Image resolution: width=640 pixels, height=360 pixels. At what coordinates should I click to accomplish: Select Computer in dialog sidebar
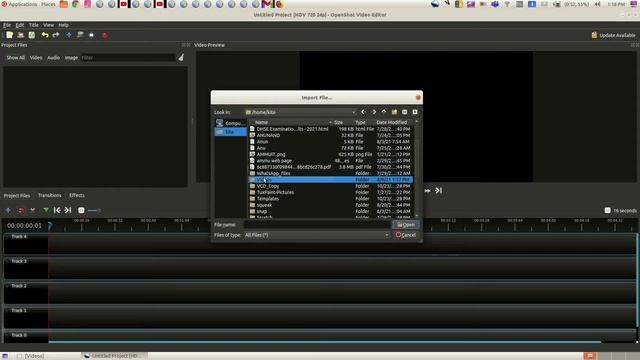point(231,123)
